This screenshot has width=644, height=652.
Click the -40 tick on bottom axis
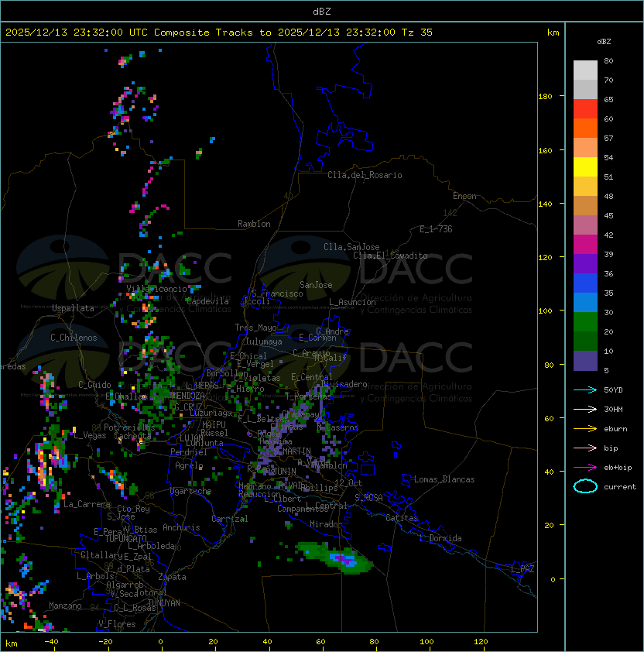point(51,642)
